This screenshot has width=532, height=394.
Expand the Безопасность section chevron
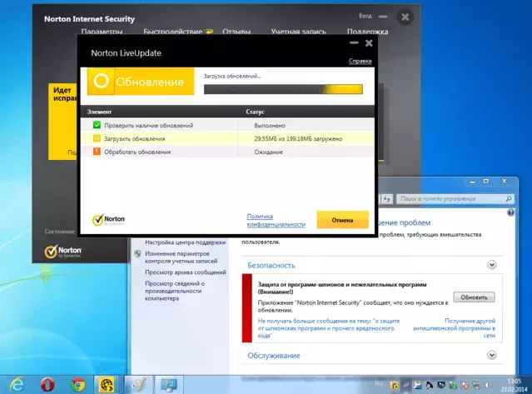(x=492, y=265)
